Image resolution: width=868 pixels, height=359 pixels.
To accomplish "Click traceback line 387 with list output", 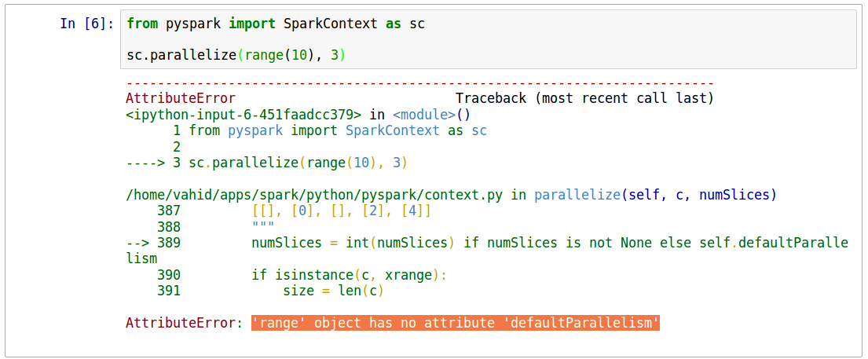I will point(341,211).
